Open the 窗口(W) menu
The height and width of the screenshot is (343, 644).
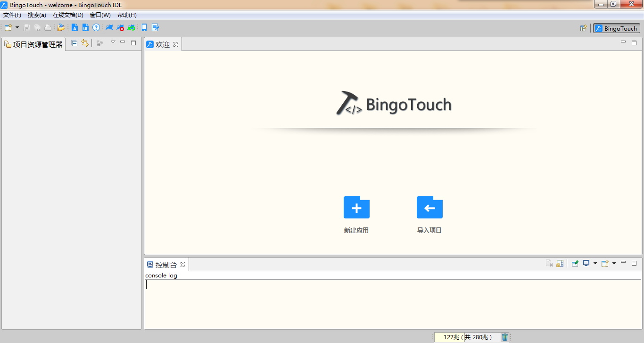(100, 15)
